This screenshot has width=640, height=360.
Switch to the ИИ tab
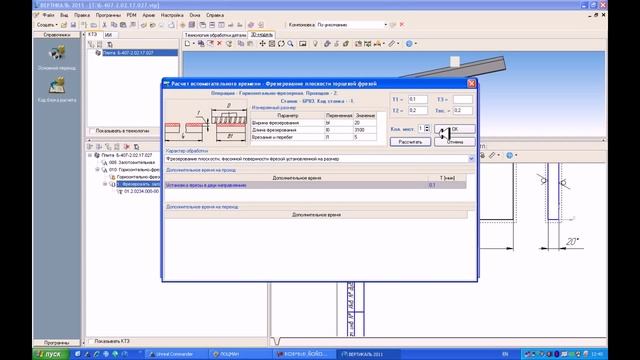tap(108, 35)
